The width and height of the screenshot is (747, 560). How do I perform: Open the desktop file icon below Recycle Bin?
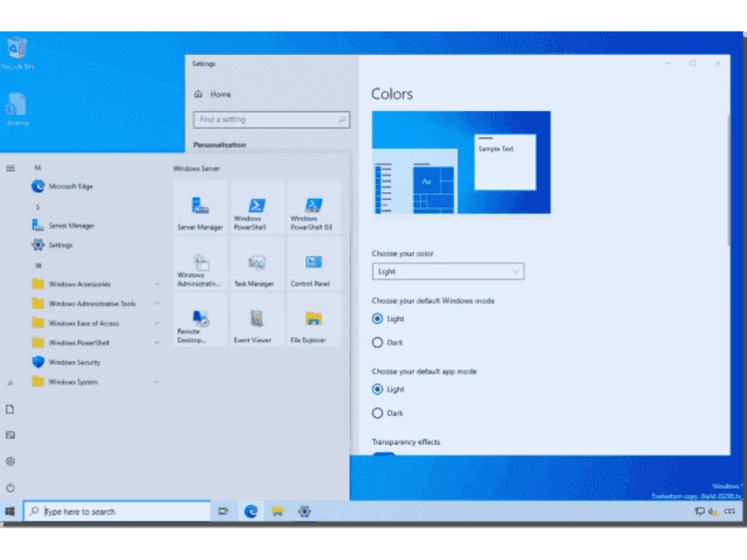coord(17,109)
